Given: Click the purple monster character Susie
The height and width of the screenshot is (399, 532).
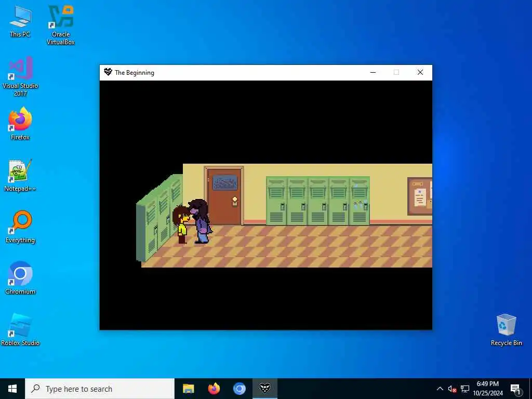Looking at the screenshot, I should (201, 221).
